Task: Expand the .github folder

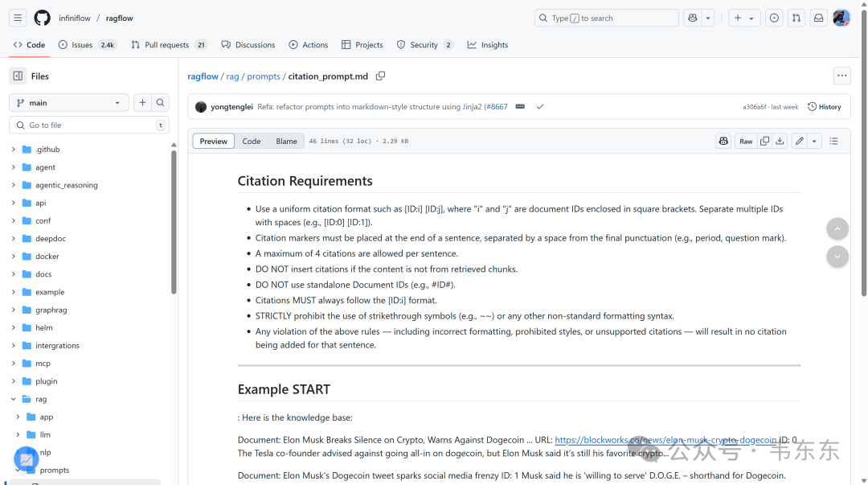Action: [14, 149]
